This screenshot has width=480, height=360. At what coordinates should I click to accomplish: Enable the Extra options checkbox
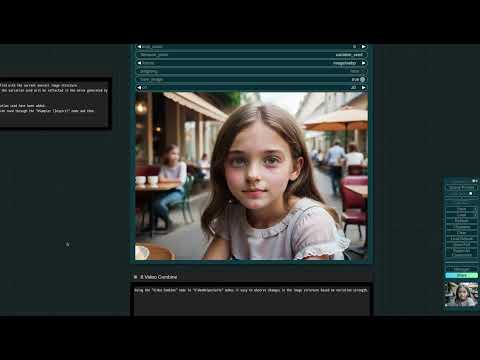pyautogui.click(x=470, y=194)
